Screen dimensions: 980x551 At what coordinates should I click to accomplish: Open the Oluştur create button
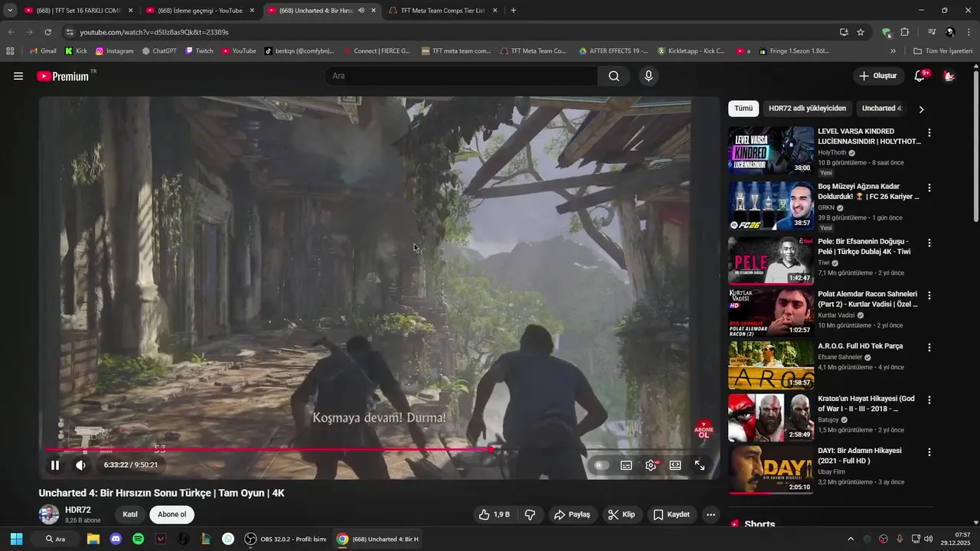[x=878, y=76]
